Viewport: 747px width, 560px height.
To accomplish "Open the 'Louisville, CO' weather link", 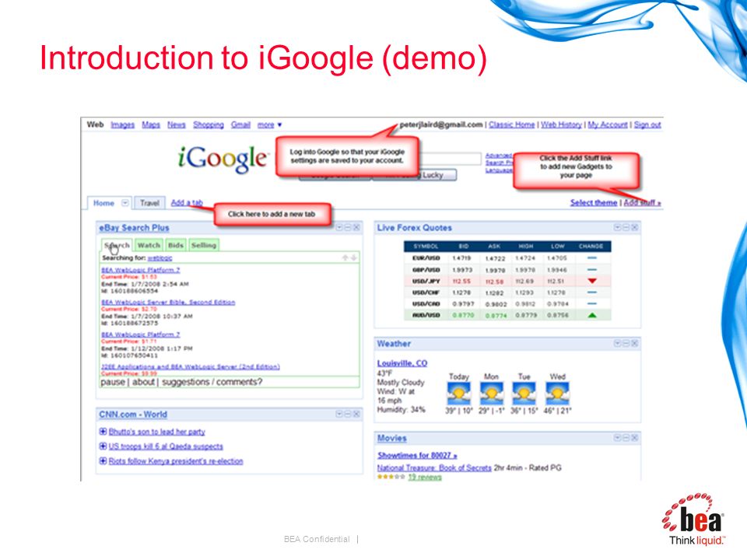I will (x=402, y=363).
